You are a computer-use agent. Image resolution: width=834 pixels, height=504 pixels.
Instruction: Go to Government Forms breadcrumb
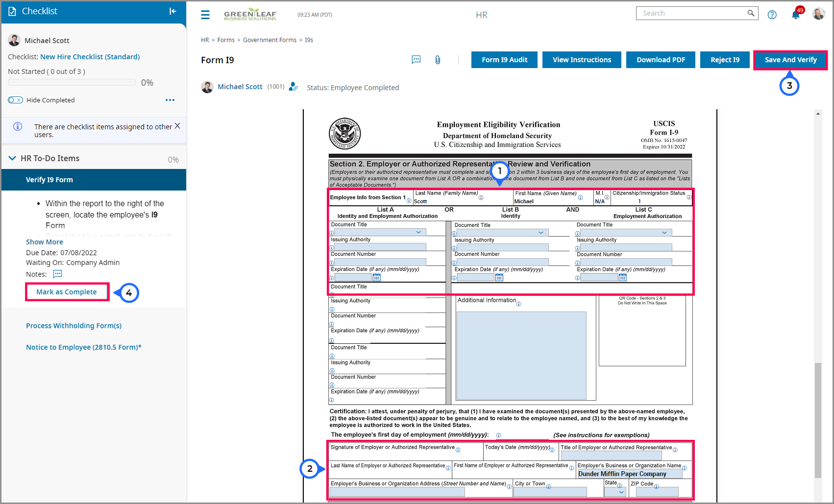click(270, 40)
